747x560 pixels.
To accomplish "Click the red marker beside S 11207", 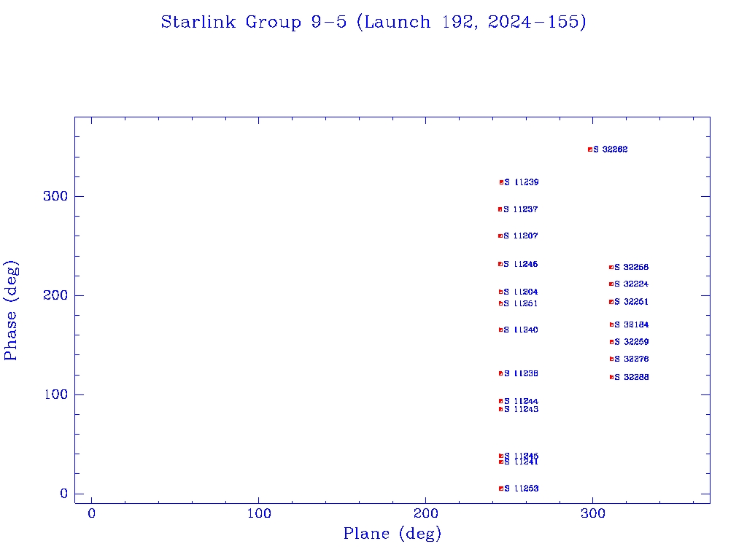I will pos(500,236).
